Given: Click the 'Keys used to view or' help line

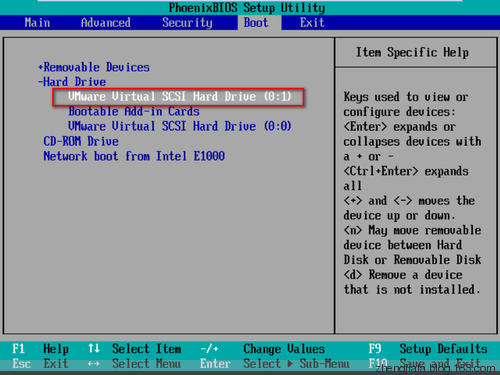Looking at the screenshot, I should coord(406,97).
